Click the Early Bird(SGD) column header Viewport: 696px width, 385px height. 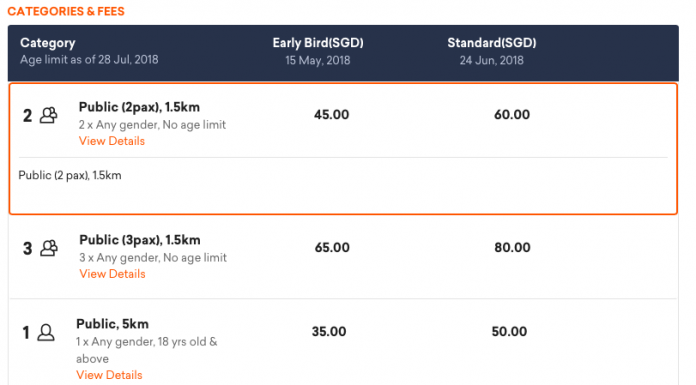318,43
